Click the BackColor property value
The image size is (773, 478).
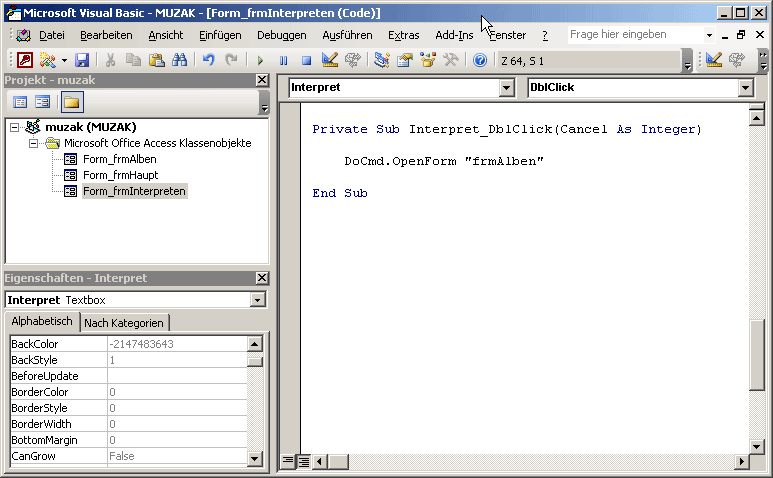(177, 344)
